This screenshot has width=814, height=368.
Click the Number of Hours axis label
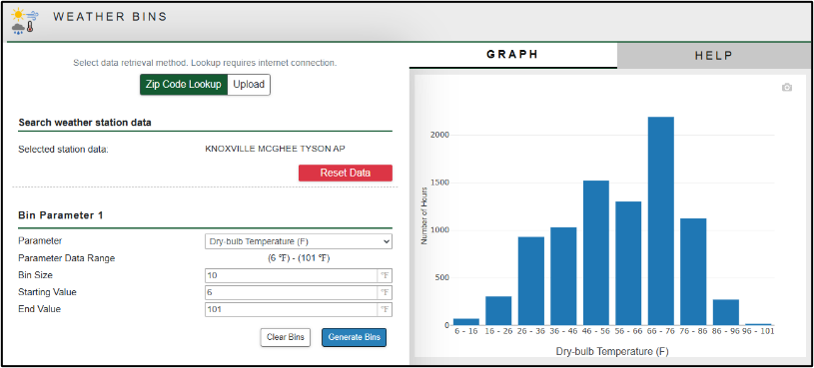[x=424, y=215]
